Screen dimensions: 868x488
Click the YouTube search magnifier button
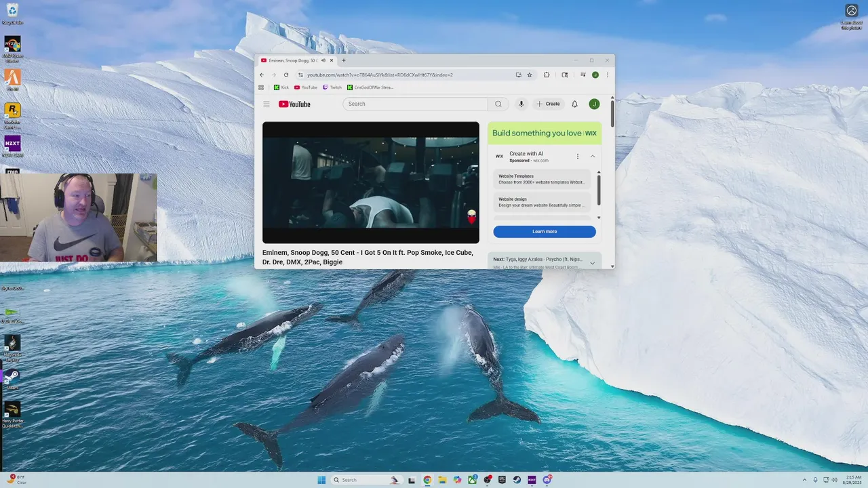(x=498, y=104)
